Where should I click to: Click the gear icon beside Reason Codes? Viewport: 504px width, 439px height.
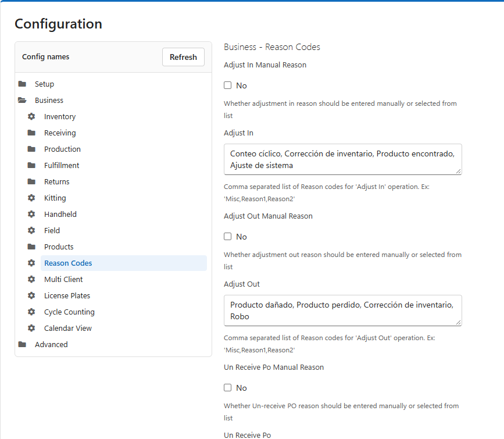31,263
